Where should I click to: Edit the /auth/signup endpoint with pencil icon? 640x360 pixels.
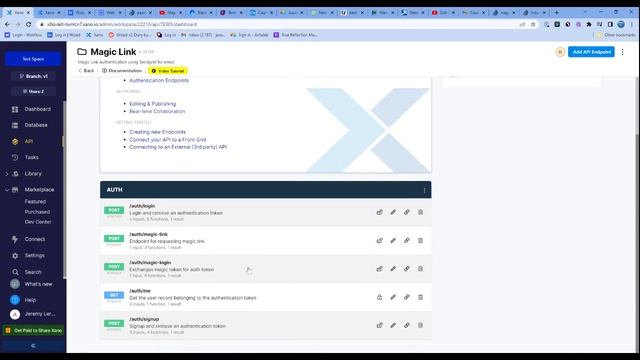[393, 325]
